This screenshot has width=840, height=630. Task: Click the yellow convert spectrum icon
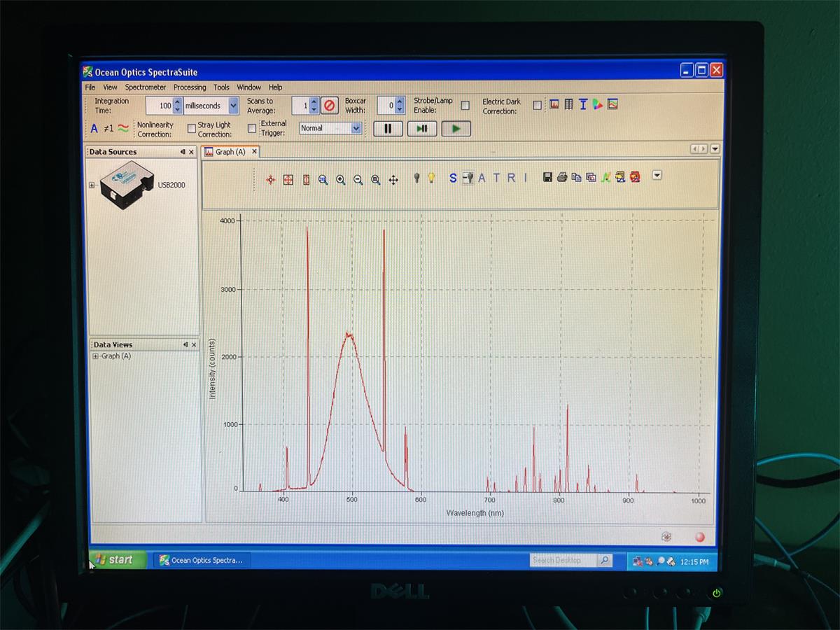click(620, 177)
